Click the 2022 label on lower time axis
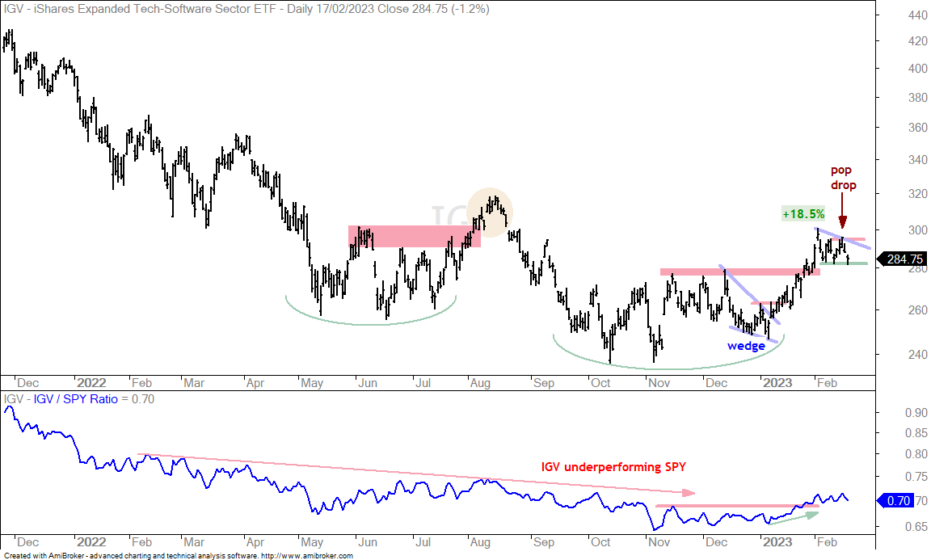 91,541
